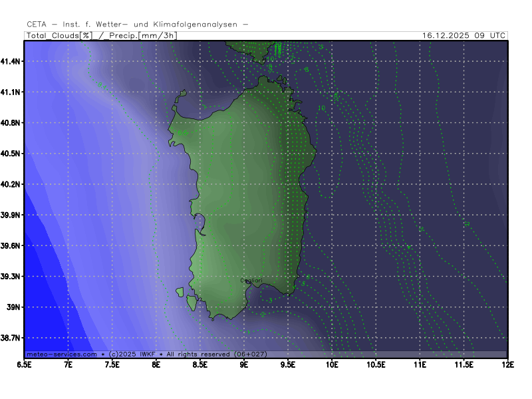Screen dimensions: 532x399
Task: Click the 9E longitude label
Action: tap(244, 365)
